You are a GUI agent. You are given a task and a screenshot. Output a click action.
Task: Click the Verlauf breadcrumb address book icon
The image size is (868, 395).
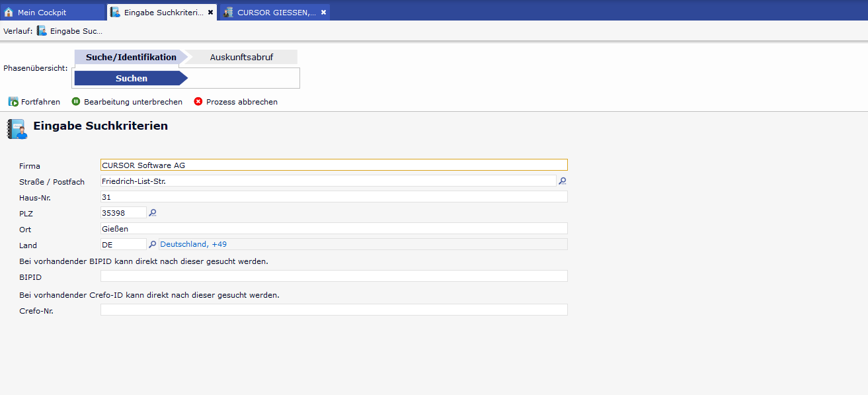(42, 31)
